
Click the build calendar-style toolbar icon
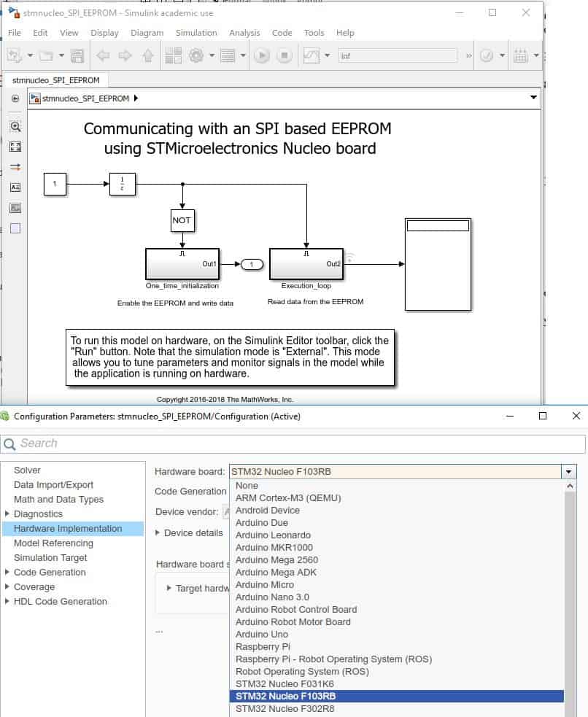pyautogui.click(x=520, y=55)
